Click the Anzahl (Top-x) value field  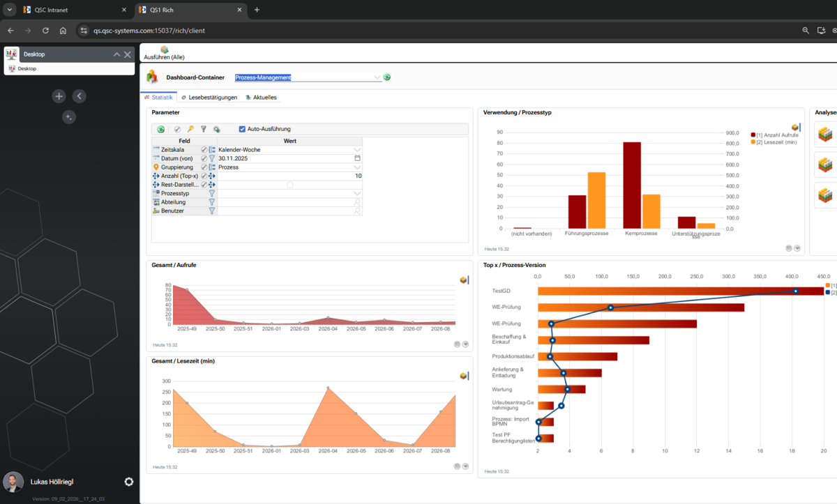point(289,176)
